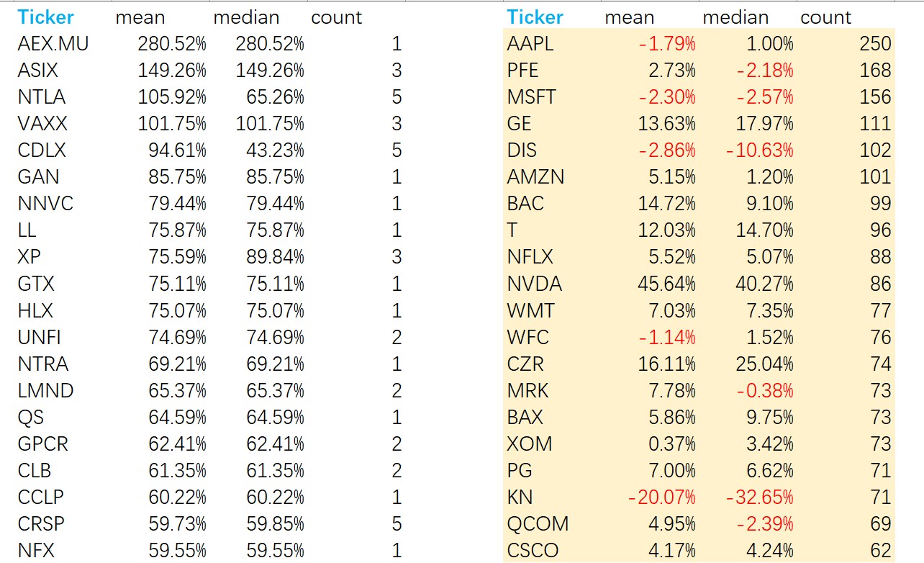The width and height of the screenshot is (924, 563).
Task: Select the MSFT ticker cell
Action: click(x=531, y=97)
